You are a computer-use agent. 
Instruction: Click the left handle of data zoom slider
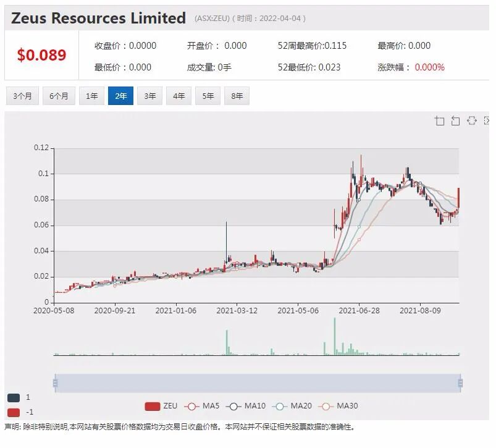(x=56, y=383)
